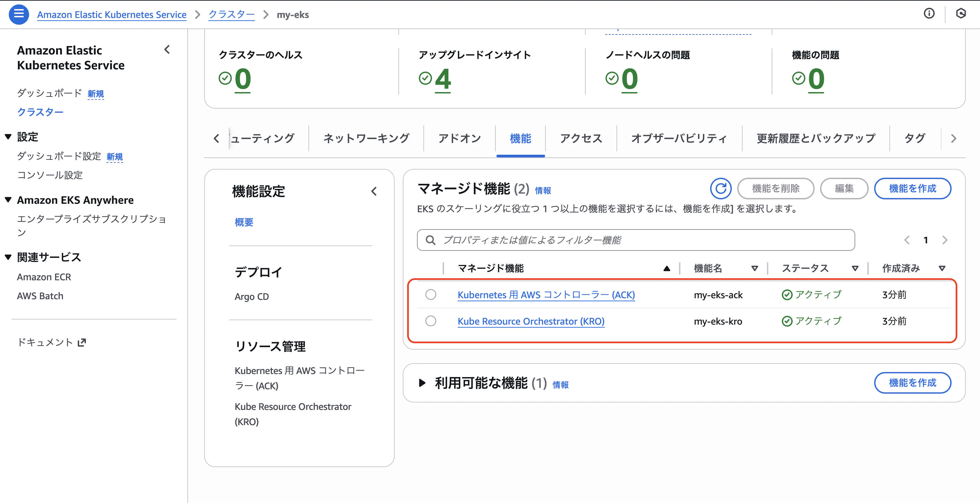This screenshot has width=980, height=503.
Task: Collapse the 機能設定 panel with its chevron
Action: click(x=374, y=191)
